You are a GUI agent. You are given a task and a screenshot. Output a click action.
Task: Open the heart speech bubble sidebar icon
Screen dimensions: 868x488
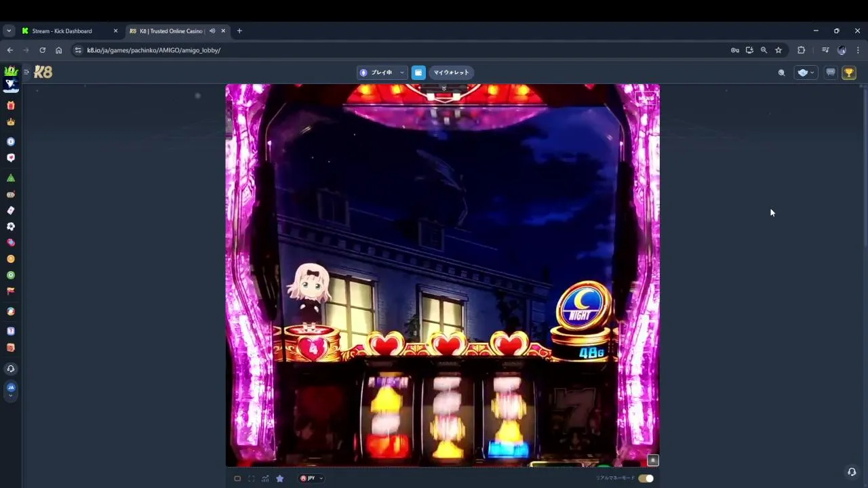click(11, 158)
